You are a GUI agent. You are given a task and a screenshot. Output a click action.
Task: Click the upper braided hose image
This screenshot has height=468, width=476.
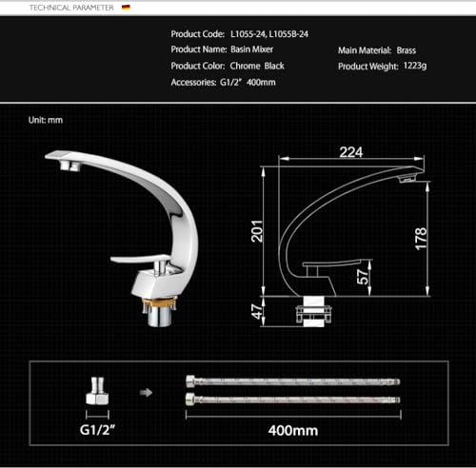point(293,381)
